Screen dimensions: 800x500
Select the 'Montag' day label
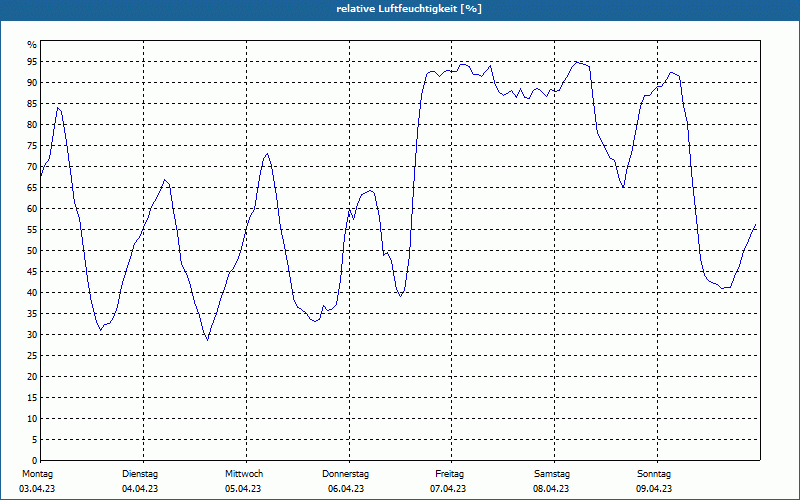[37, 474]
